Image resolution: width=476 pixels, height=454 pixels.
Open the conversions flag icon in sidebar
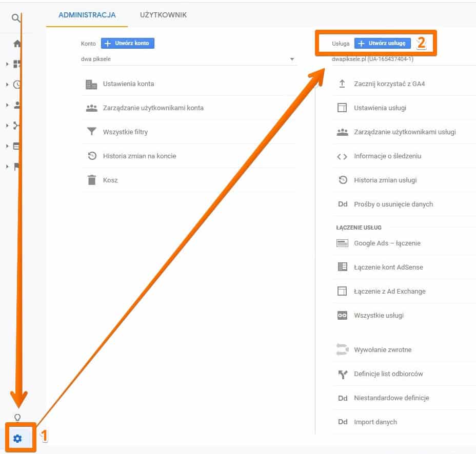click(17, 167)
